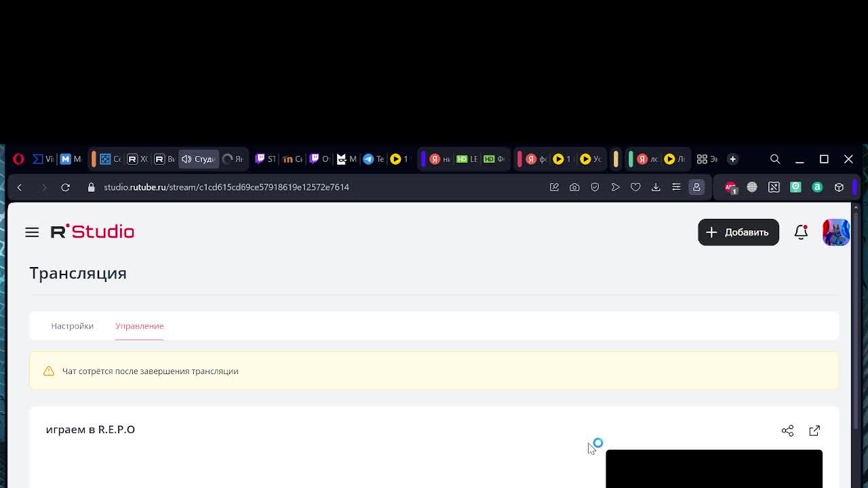Add page to bookmarks with the heart
The width and height of the screenshot is (868, 488).
[x=635, y=187]
